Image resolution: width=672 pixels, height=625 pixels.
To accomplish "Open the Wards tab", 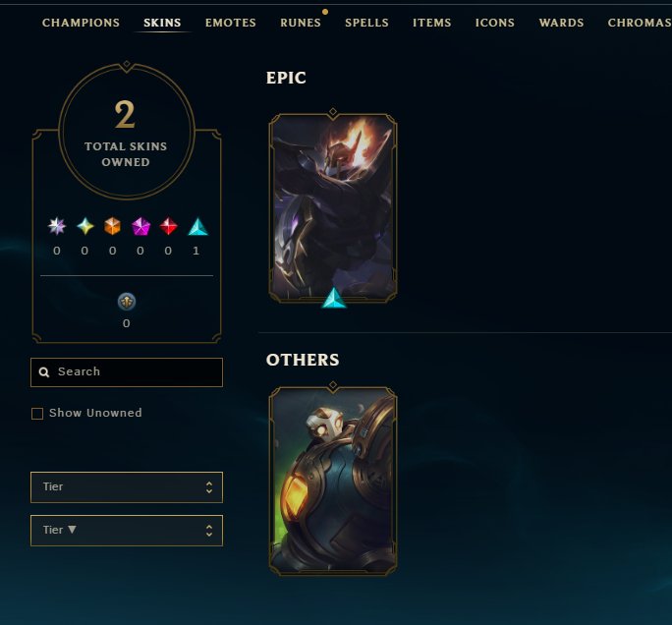I will 561,23.
